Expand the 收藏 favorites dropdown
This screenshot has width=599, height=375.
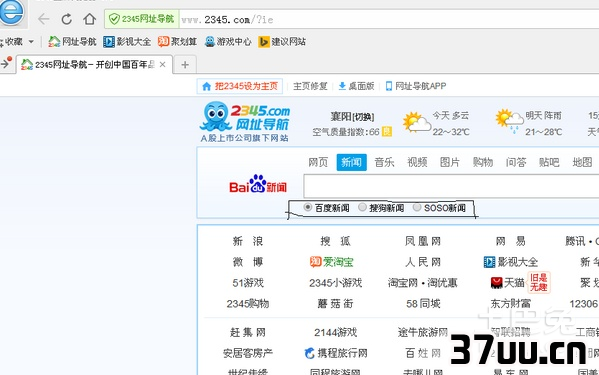pyautogui.click(x=31, y=42)
